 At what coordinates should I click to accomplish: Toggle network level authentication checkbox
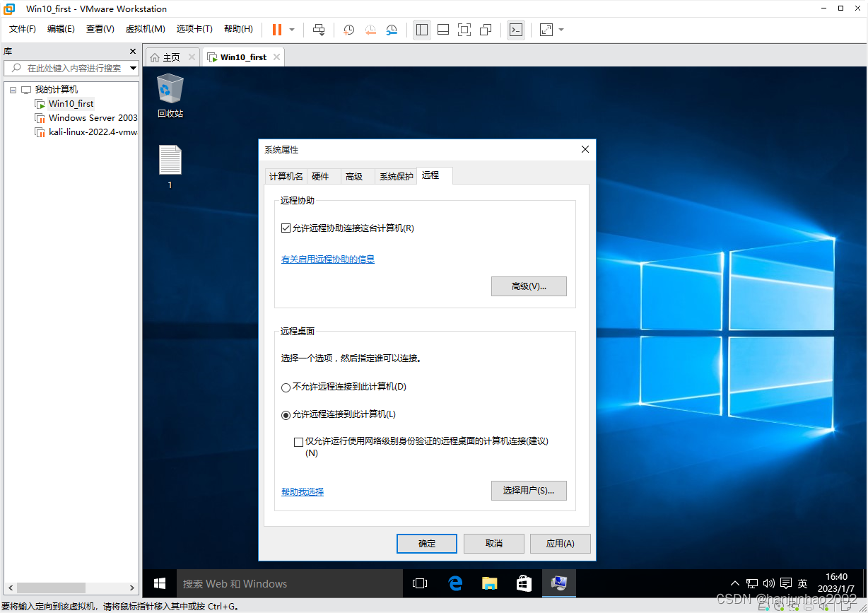[x=298, y=442]
